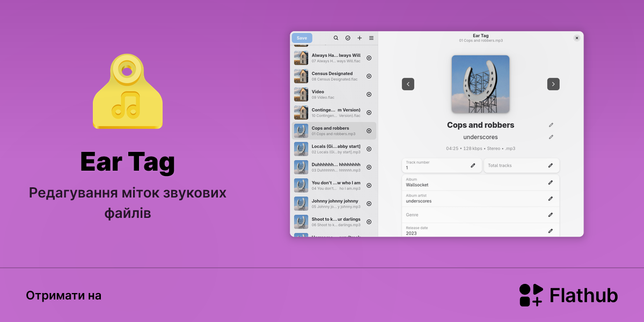
Task: Edit the title Cops and robbers
Action: coord(551,125)
